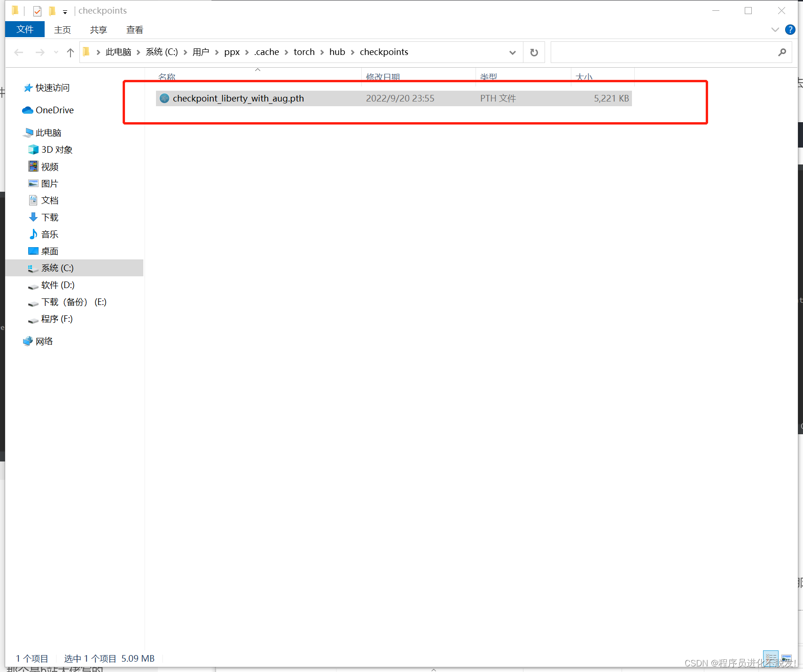Open the 文件 ribbon tab
This screenshot has width=803, height=672.
point(25,30)
